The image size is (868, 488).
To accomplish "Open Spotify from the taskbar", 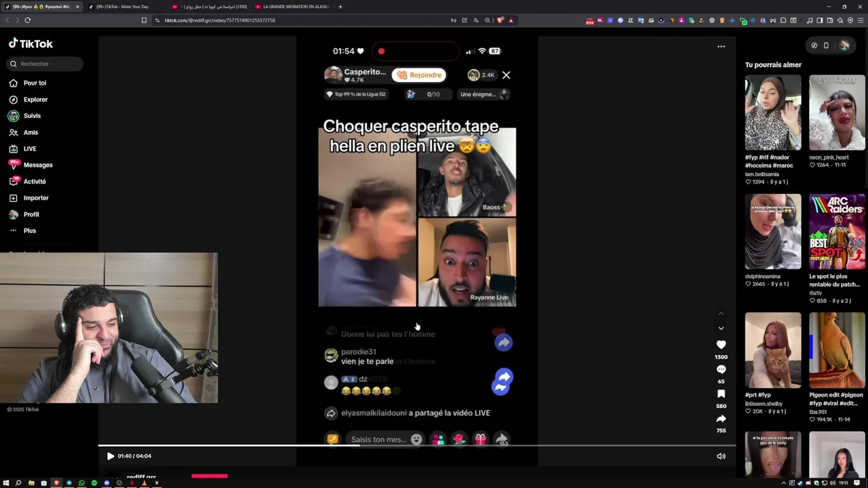I will pyautogui.click(x=94, y=483).
